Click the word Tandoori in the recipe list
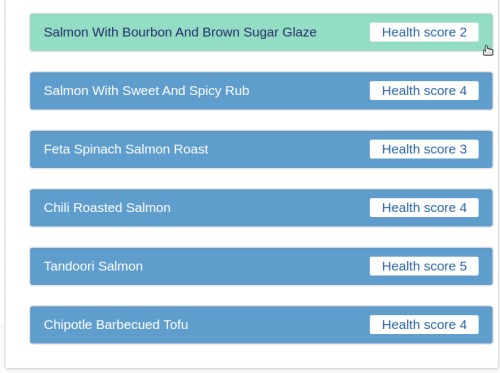500x373 pixels. tap(69, 266)
